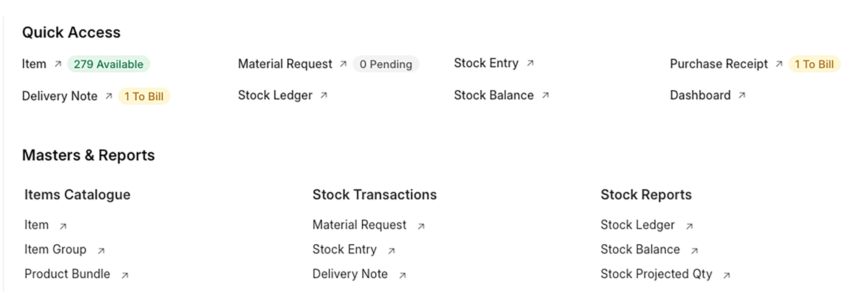868x307 pixels.
Task: Click arrow icon next to Stock Projected Qty
Action: point(727,275)
